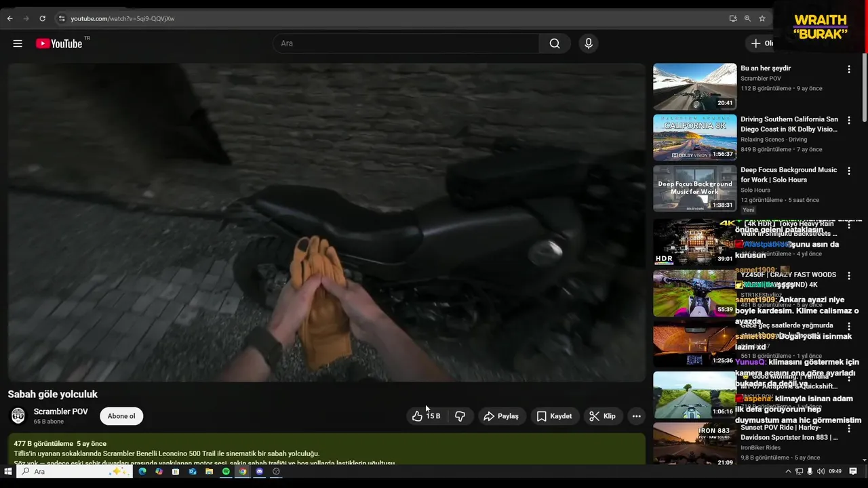Save the video with Kaydet

pos(554,416)
